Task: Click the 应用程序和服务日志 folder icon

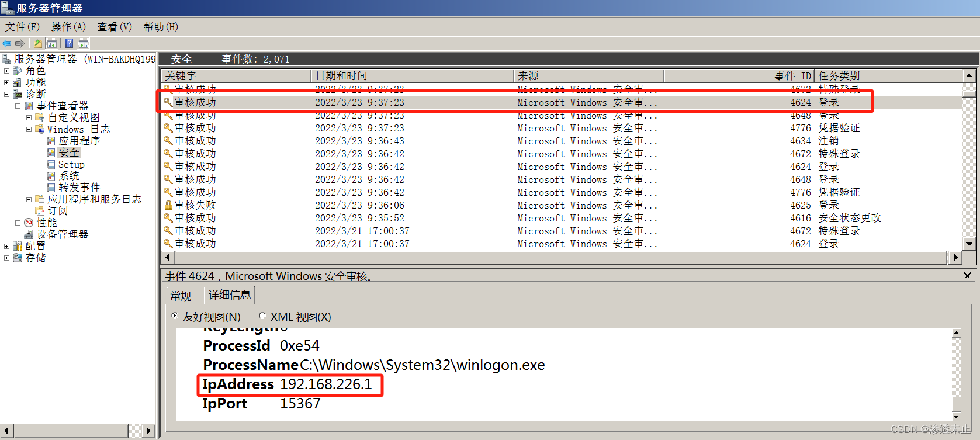Action: [x=40, y=199]
